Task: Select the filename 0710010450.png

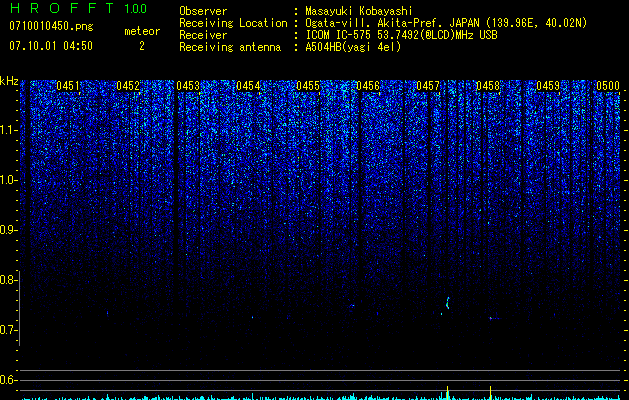Action: (51, 27)
